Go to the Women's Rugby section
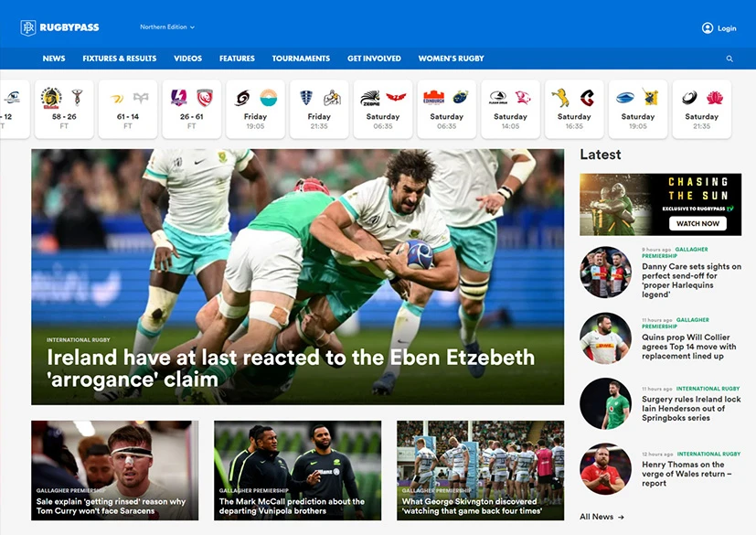Image resolution: width=756 pixels, height=535 pixels. pyautogui.click(x=451, y=59)
